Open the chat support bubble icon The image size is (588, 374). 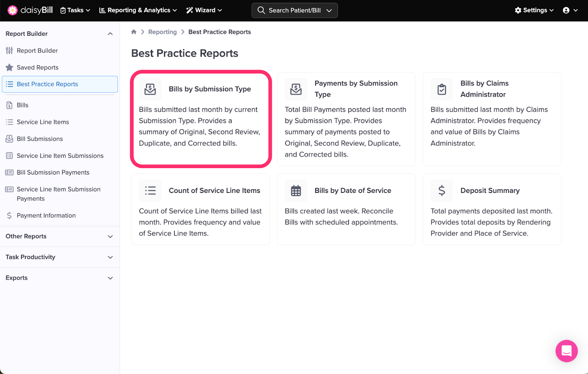tap(566, 351)
